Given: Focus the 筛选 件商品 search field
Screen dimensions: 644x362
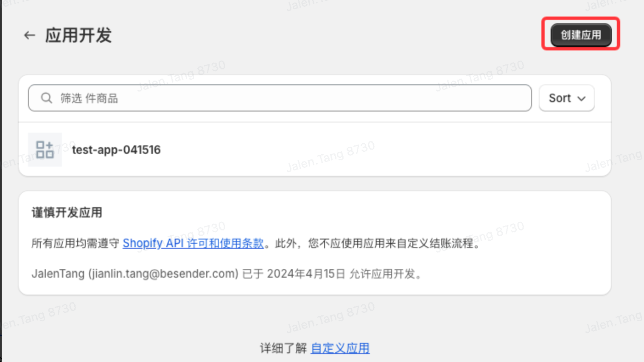Looking at the screenshot, I should coord(280,98).
